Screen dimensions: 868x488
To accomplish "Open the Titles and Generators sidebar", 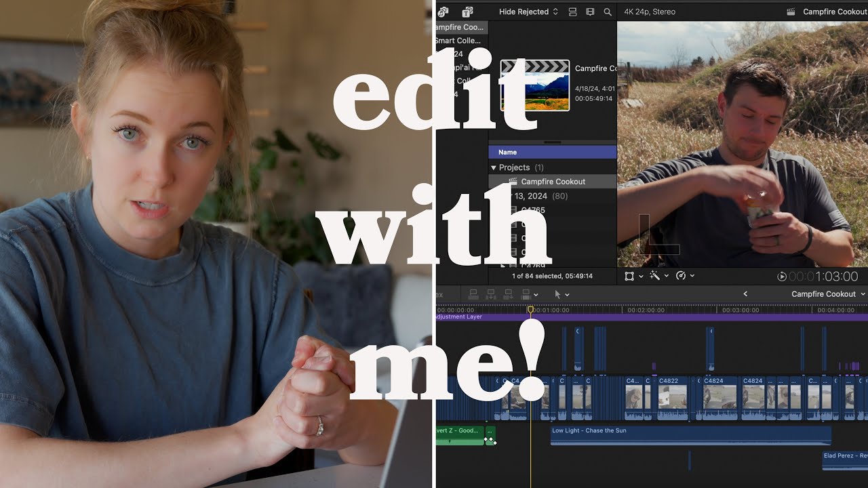I will click(467, 12).
